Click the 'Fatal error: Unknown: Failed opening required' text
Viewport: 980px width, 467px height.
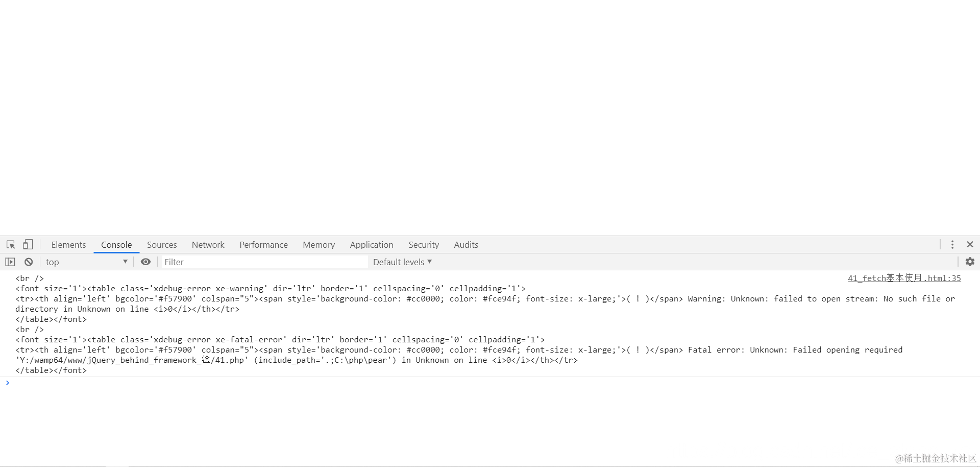795,350
